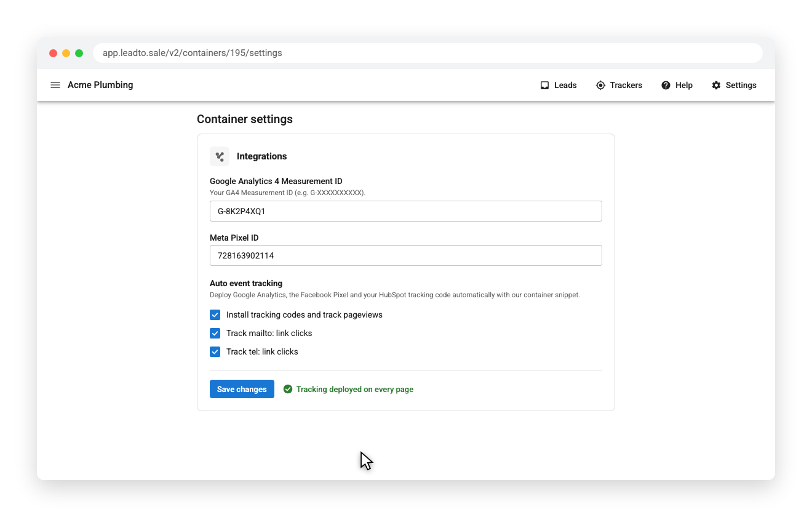Close the browser window with red button
This screenshot has width=812, height=517.
54,53
